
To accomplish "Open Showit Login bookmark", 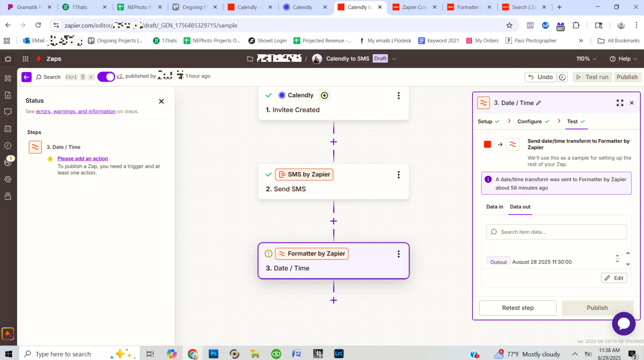I will coord(267,40).
